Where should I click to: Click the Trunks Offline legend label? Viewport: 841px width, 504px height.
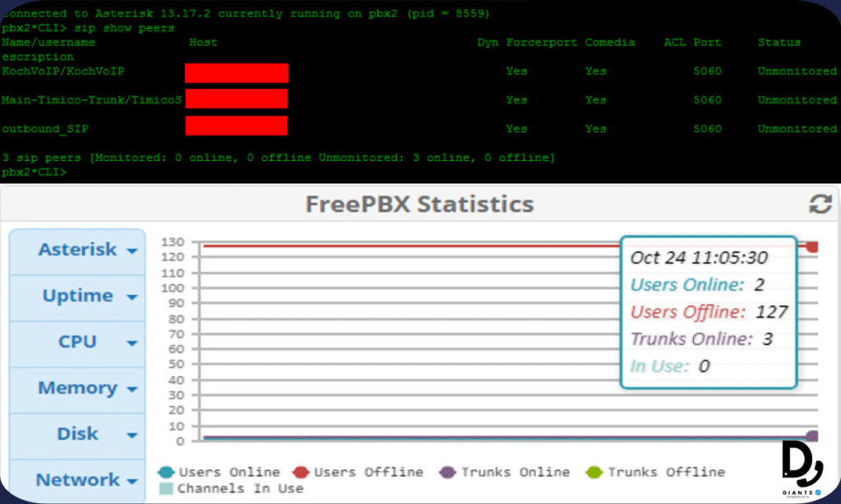[x=666, y=472]
